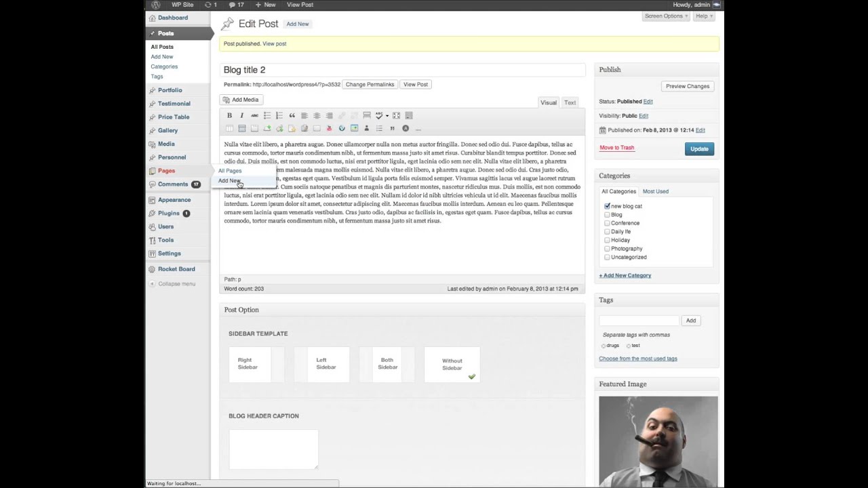Image resolution: width=868 pixels, height=488 pixels.
Task: Align text left in editor
Action: (x=304, y=115)
